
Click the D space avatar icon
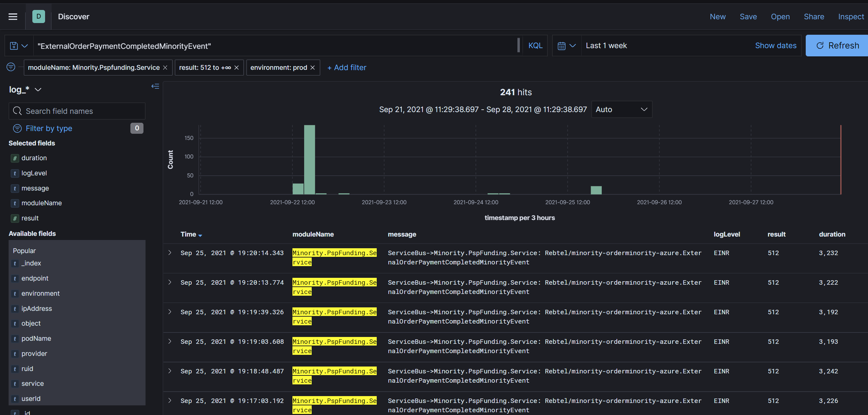[x=39, y=17]
